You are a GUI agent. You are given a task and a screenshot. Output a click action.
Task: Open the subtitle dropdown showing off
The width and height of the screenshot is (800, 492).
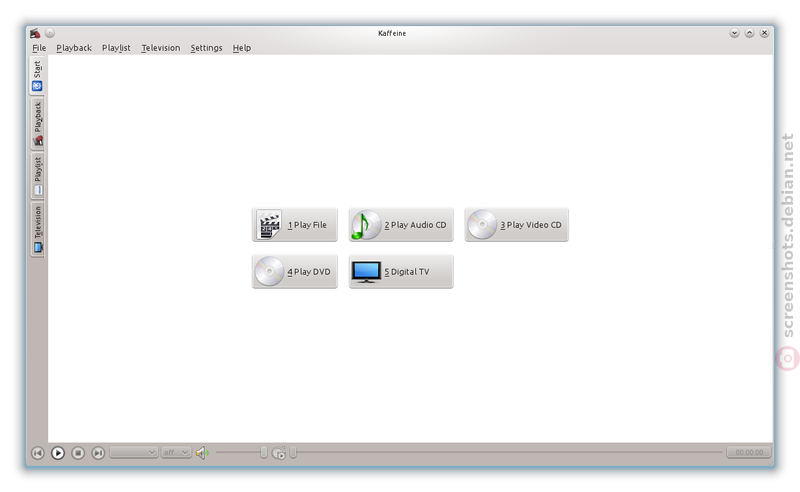[176, 453]
